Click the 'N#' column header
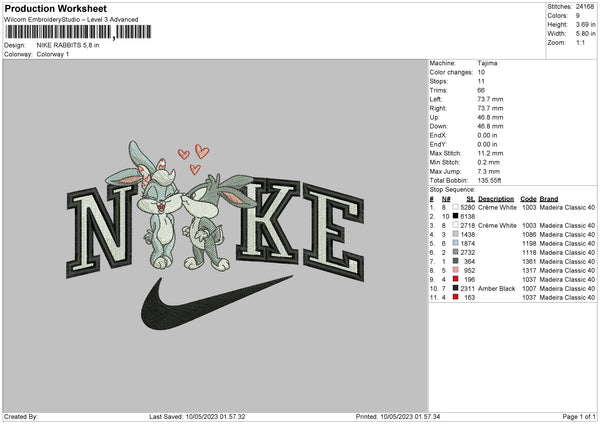 coord(446,199)
